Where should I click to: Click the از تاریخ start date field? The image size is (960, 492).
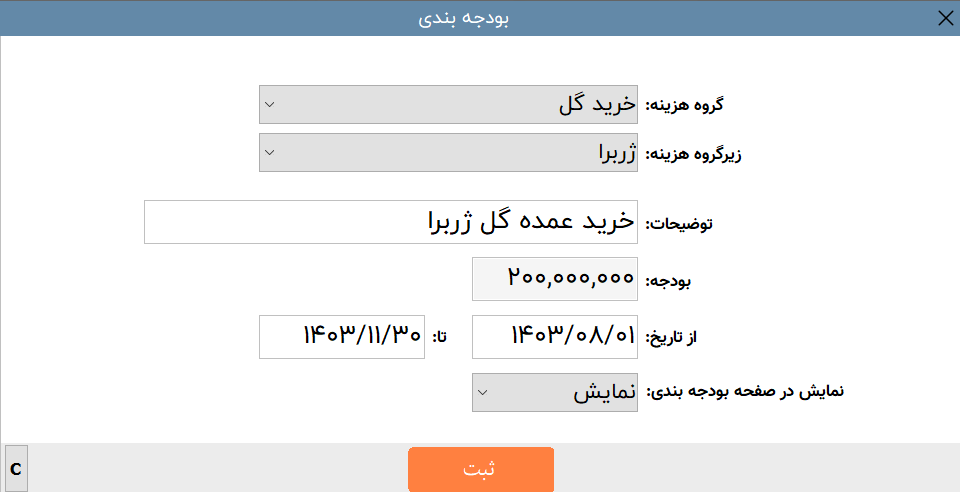click(555, 337)
